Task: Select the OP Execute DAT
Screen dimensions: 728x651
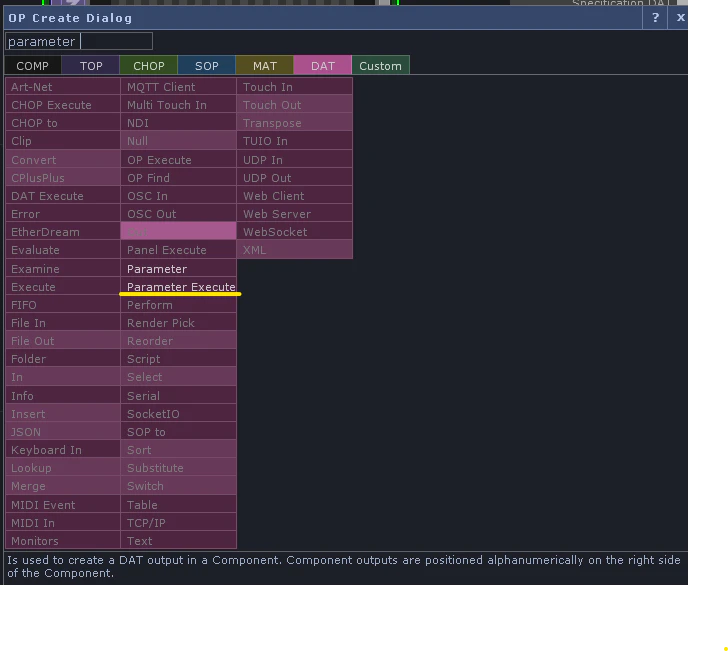Action: (x=178, y=160)
